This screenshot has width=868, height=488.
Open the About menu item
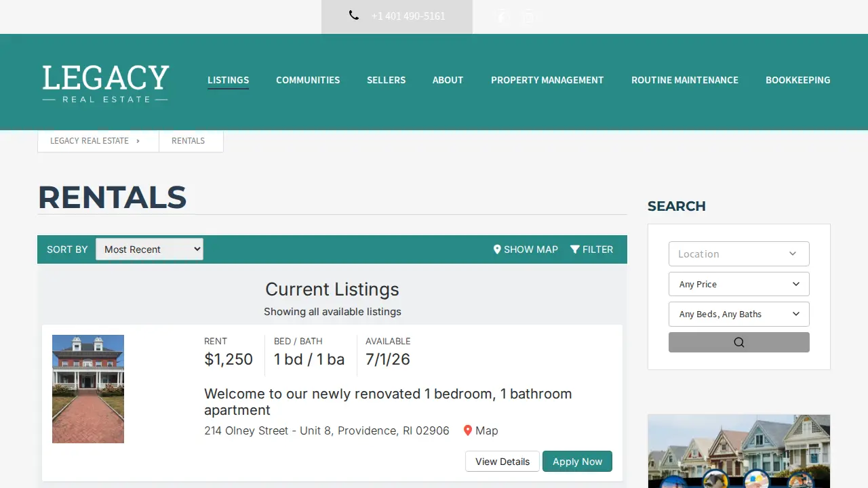point(448,80)
